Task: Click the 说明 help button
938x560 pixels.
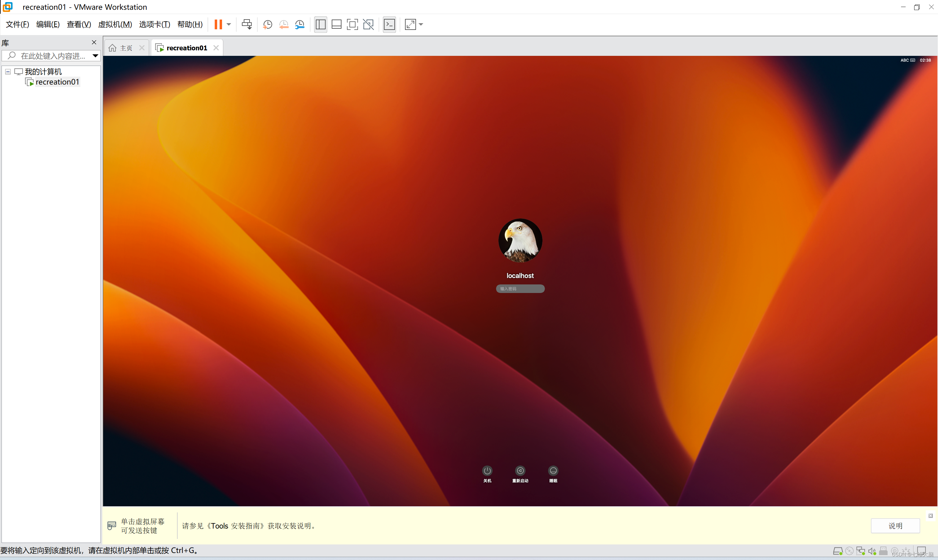Action: 895,526
